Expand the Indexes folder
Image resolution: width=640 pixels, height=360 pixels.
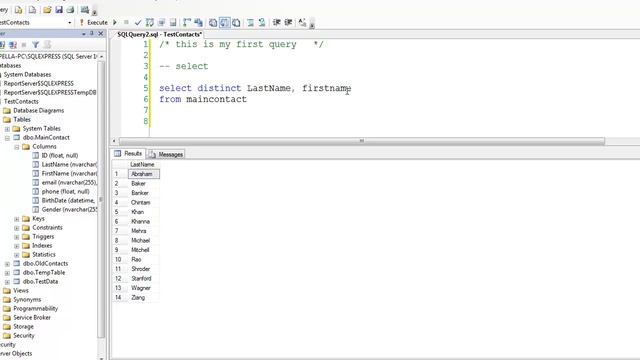(x=17, y=246)
